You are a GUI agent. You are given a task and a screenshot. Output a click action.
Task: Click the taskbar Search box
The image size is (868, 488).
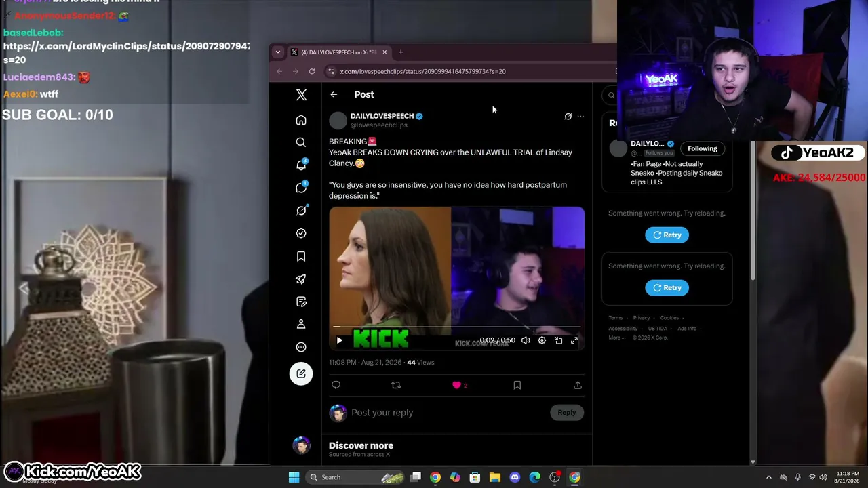click(356, 477)
